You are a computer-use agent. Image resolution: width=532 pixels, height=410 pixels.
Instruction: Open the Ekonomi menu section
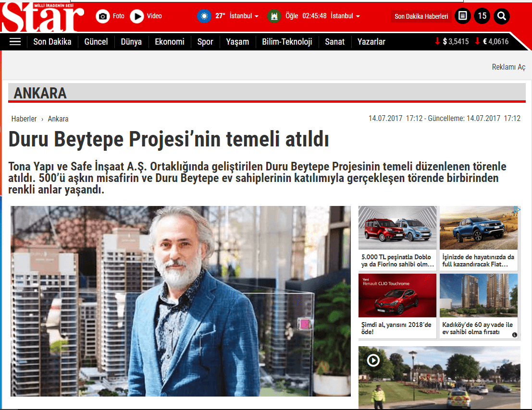pyautogui.click(x=169, y=42)
